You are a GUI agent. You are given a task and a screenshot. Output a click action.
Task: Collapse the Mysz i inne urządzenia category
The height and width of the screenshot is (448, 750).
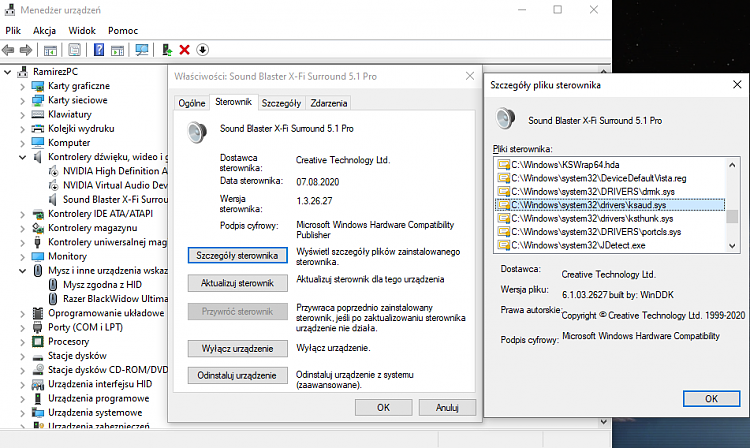pyautogui.click(x=24, y=270)
